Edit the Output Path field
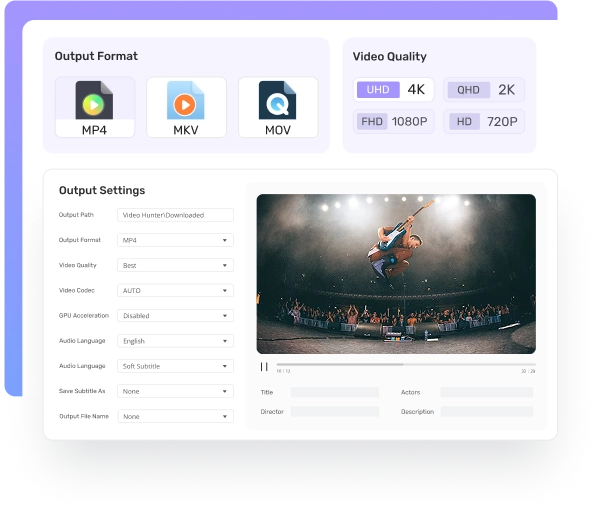 click(175, 215)
